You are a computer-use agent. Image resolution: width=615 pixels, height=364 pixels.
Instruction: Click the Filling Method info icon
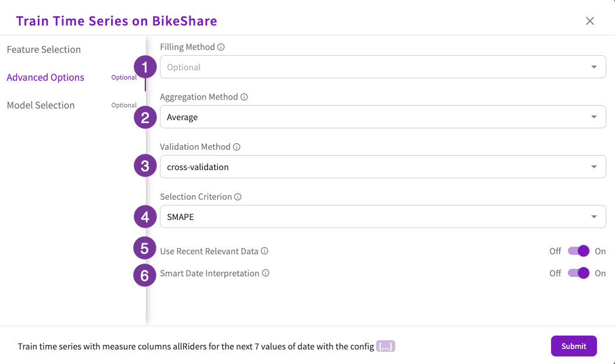point(221,47)
